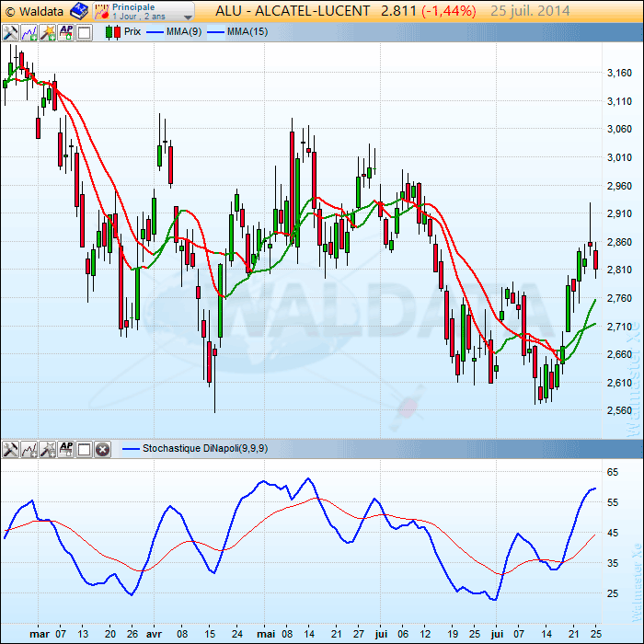Click the '25' stochastic axis label
Viewport: 644px width, 644px height.
(613, 593)
